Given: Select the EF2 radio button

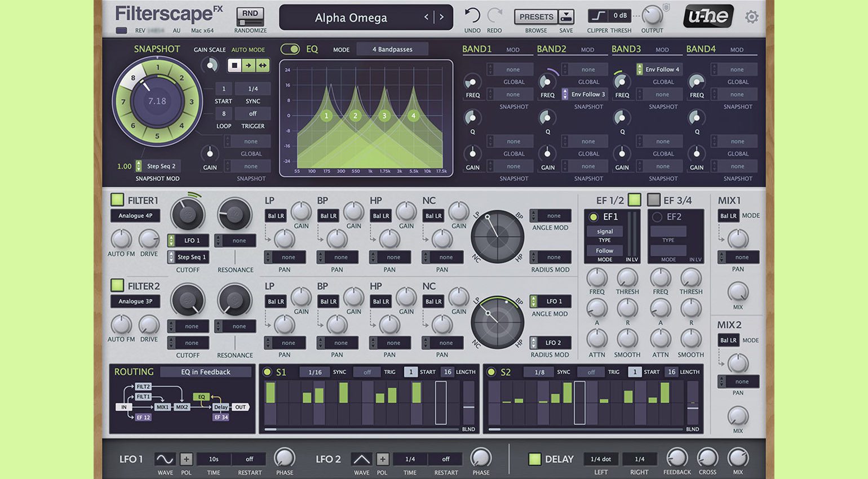Looking at the screenshot, I should click(657, 217).
